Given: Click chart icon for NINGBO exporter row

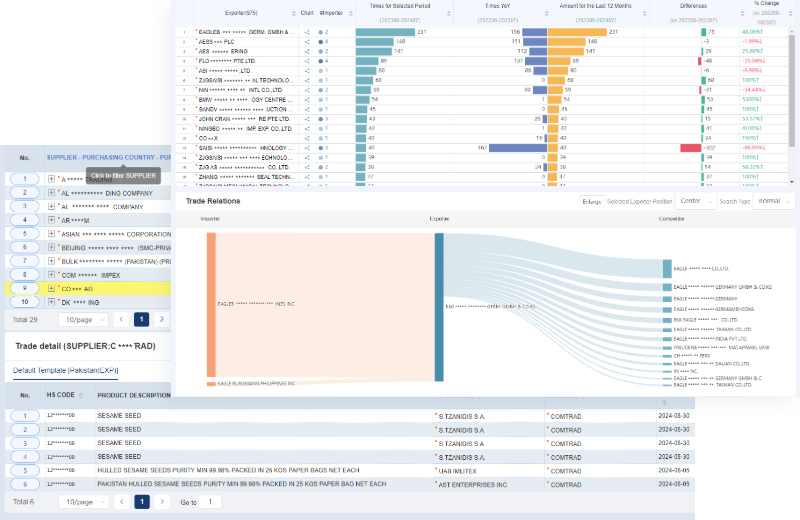Looking at the screenshot, I should (307, 128).
